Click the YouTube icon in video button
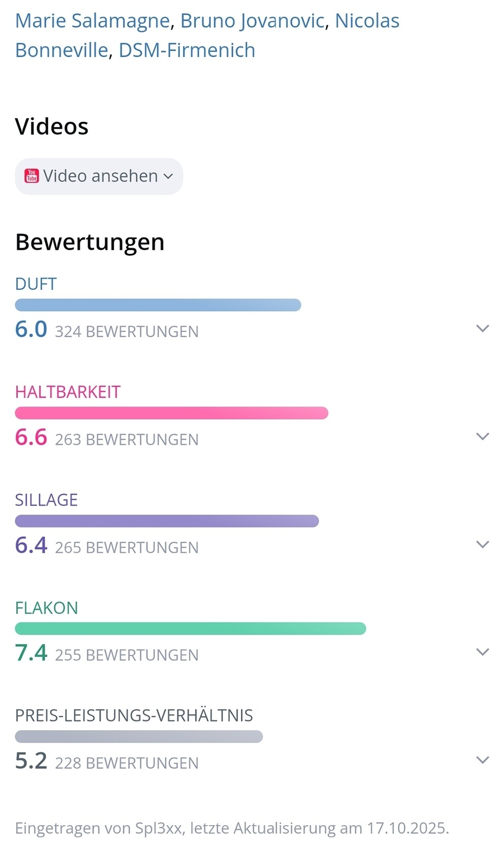 pyautogui.click(x=31, y=176)
